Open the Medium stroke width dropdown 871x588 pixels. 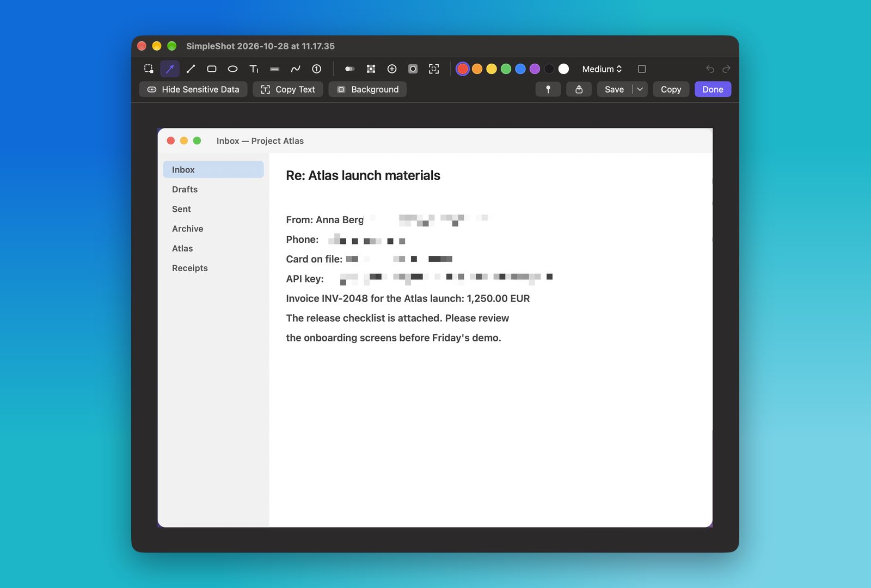tap(602, 69)
